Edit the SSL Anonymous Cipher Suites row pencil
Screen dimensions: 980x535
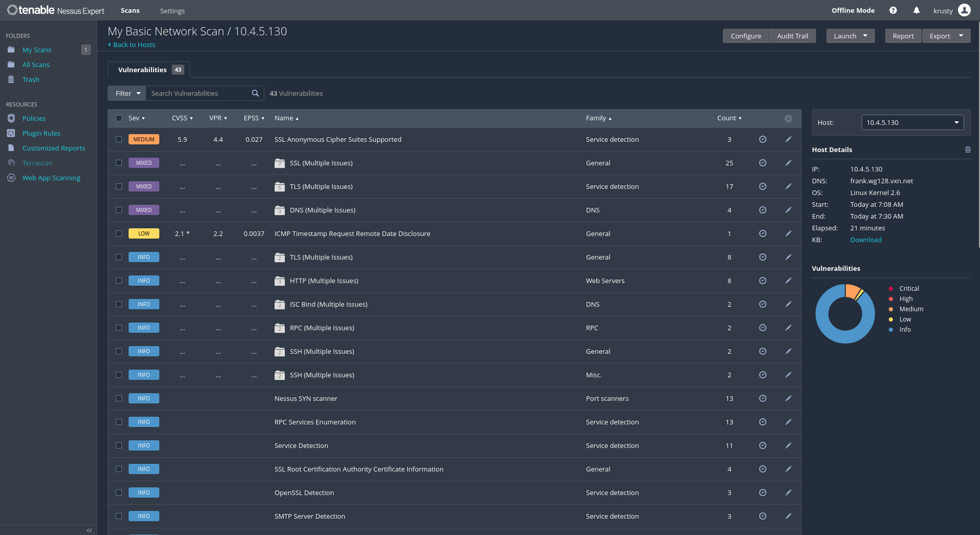coord(788,139)
